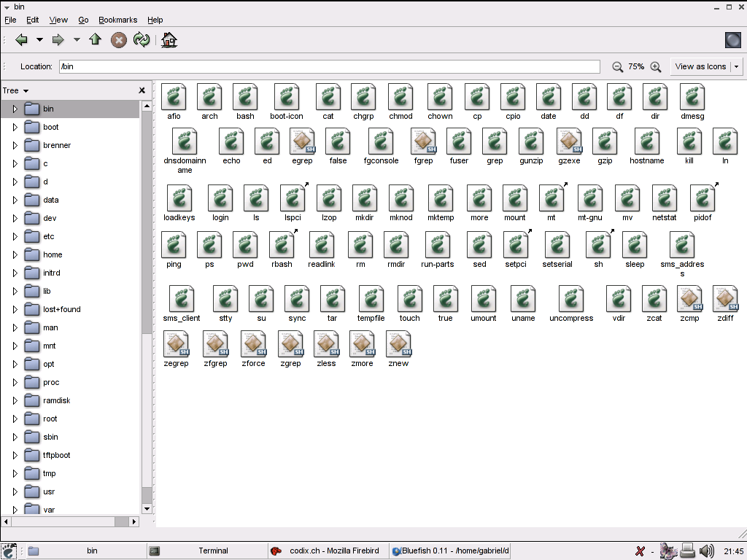Open the Tree side pane selector
This screenshot has height=560, width=747.
point(15,90)
